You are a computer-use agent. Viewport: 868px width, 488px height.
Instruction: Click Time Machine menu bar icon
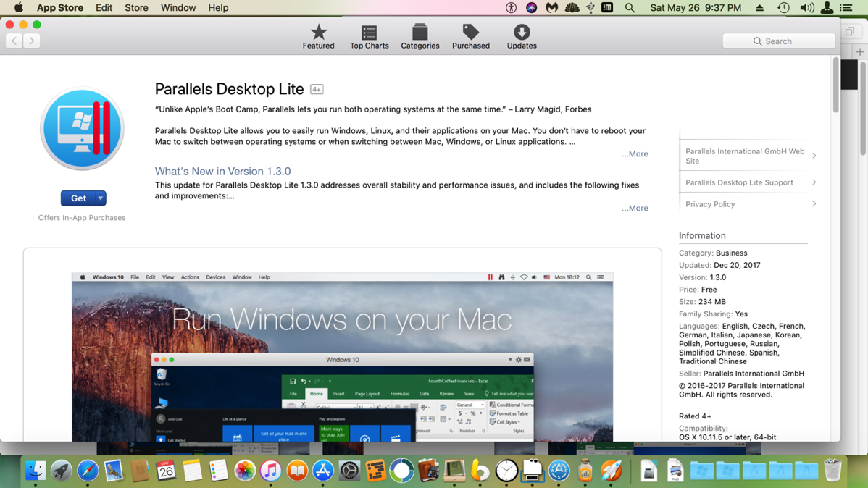coord(783,8)
